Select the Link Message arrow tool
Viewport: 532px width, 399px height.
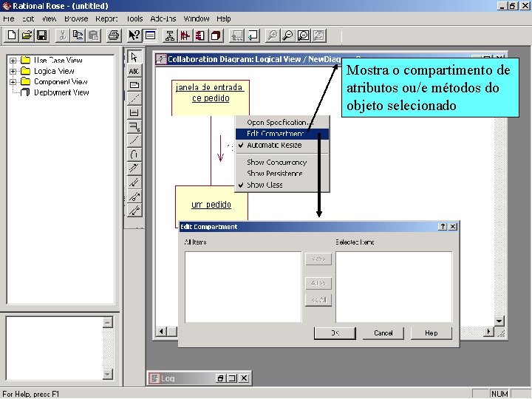[134, 168]
